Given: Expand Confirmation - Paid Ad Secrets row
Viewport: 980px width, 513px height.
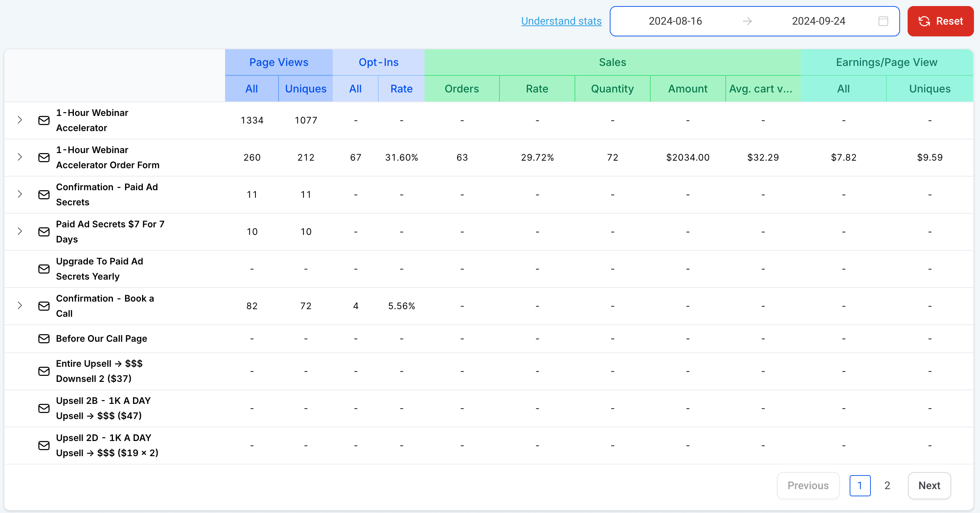Looking at the screenshot, I should (20, 194).
